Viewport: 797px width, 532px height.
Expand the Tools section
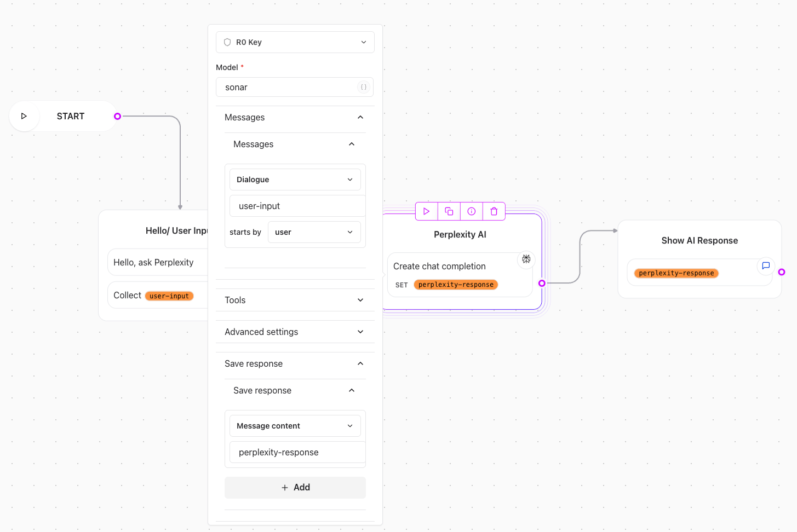(x=295, y=300)
